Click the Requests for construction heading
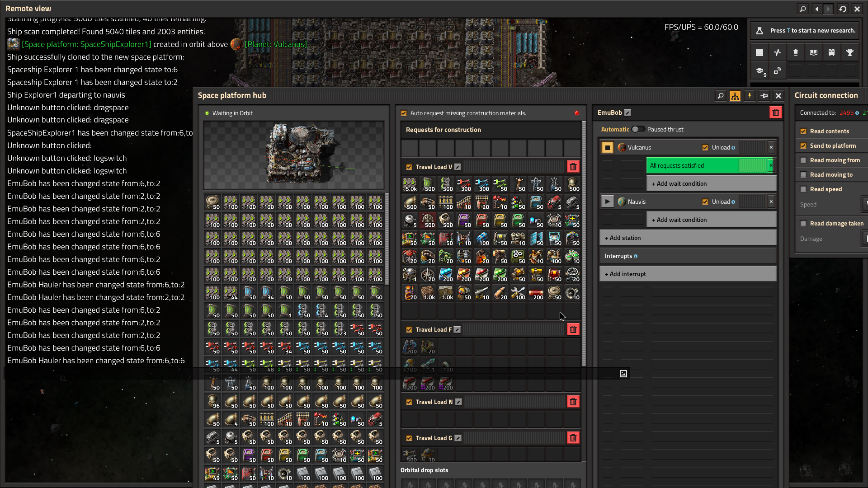The width and height of the screenshot is (868, 488). [443, 130]
